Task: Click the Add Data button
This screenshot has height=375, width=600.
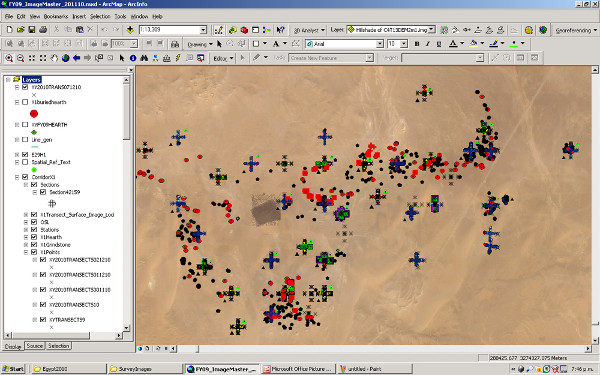Action: pos(130,30)
